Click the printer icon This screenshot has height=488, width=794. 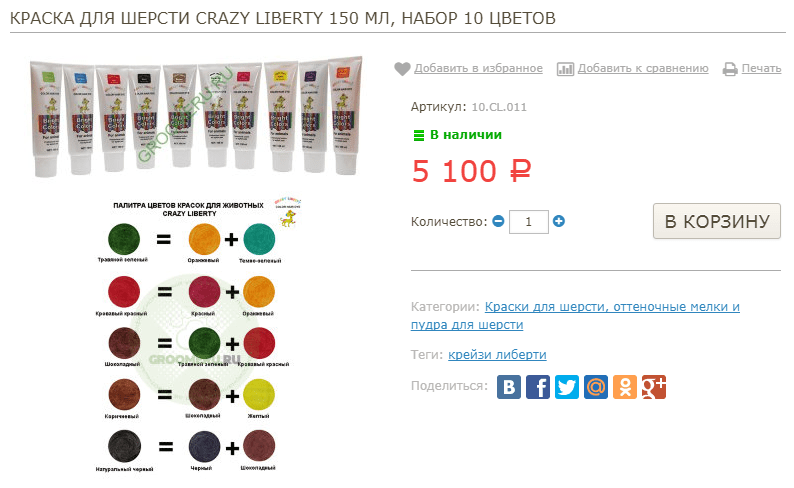click(730, 69)
